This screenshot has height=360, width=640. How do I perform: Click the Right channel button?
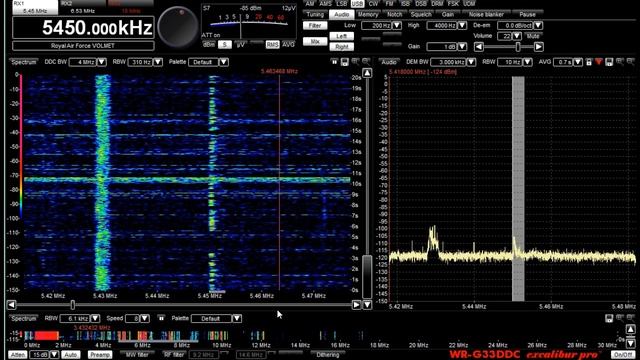(x=342, y=47)
